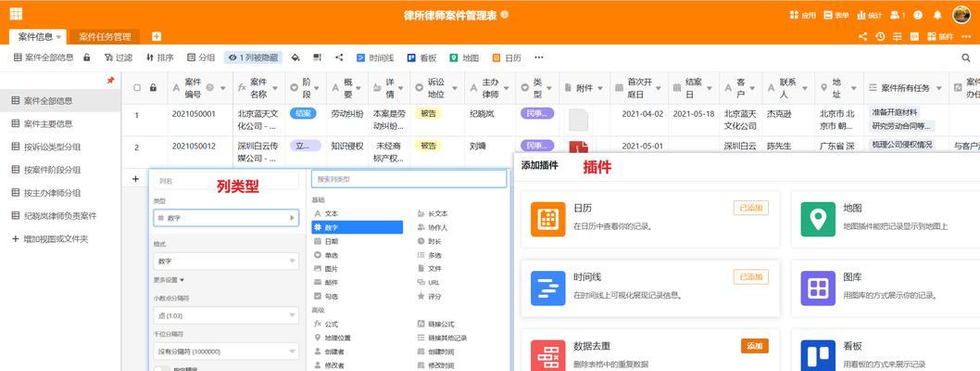This screenshot has height=371, width=980.
Task: Click the 日历 plugin card icon
Action: tap(548, 219)
